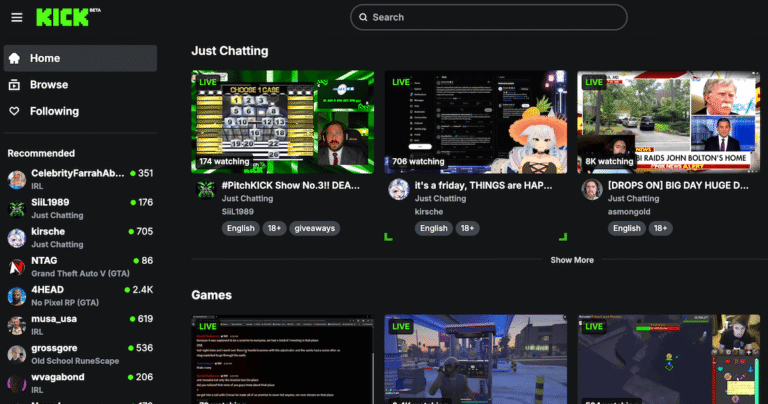Click Just Chatting category under asmongold stream
The image size is (768, 404).
coord(633,198)
